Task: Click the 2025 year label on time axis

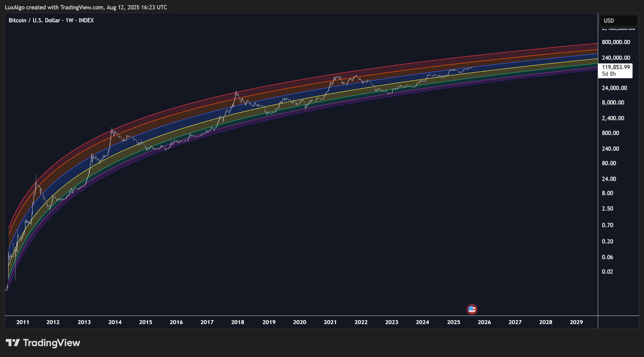Action: pyautogui.click(x=454, y=322)
